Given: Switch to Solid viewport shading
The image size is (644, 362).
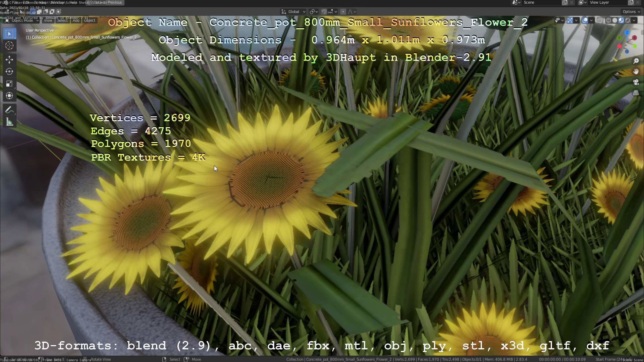Looking at the screenshot, I should coord(615,20).
